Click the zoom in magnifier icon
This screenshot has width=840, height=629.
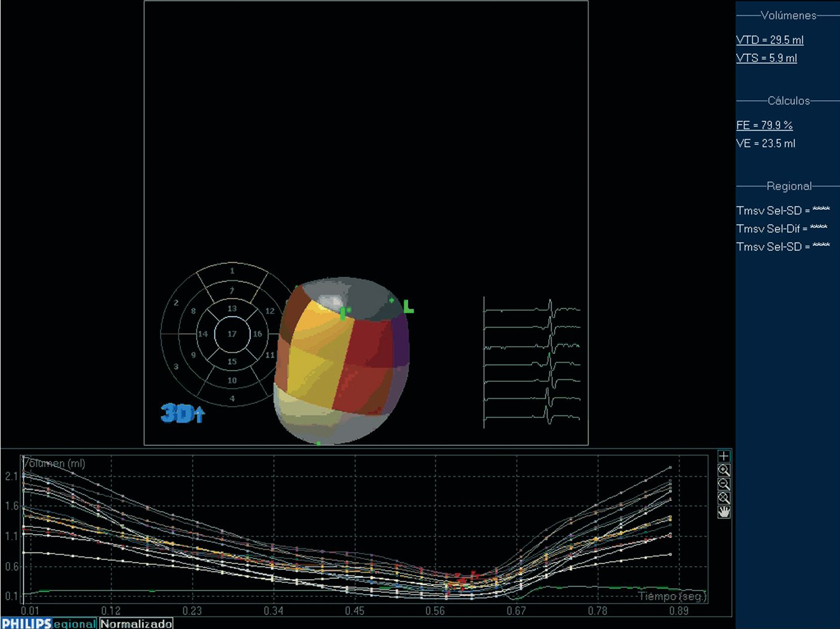[724, 470]
